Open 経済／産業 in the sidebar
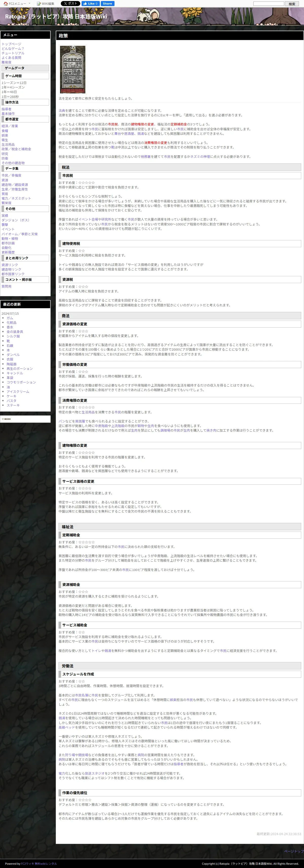 pos(10,126)
